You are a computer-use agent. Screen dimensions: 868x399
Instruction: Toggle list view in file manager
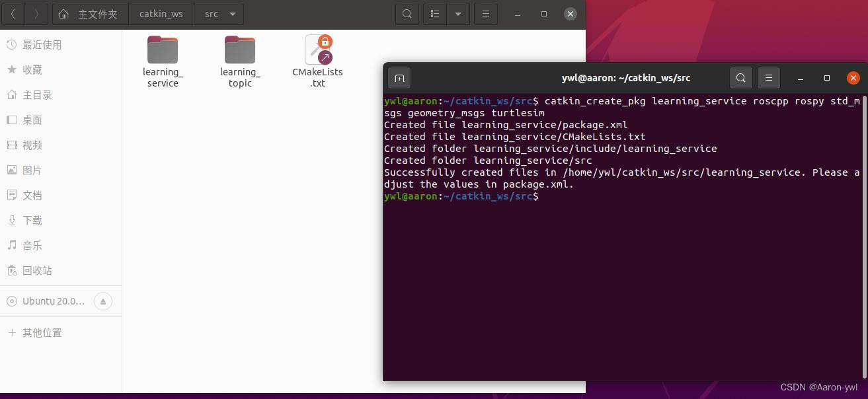coord(435,14)
